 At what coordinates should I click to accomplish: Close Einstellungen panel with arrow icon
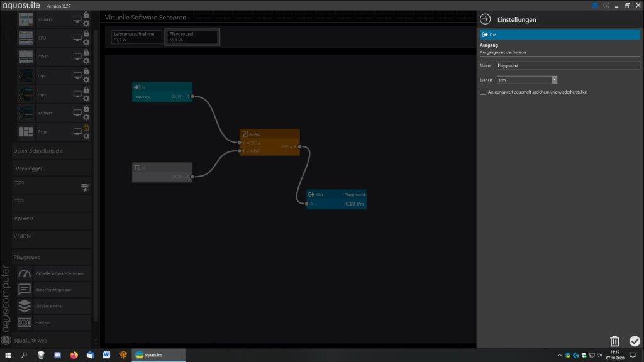(485, 19)
